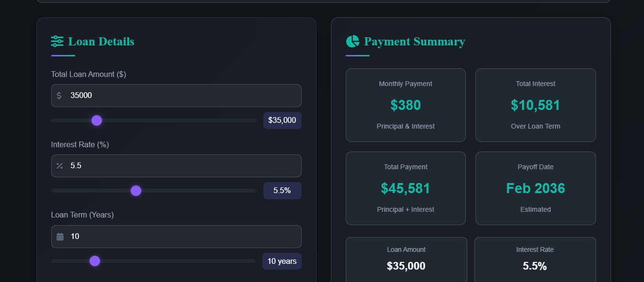This screenshot has width=644, height=282.
Task: Select the Monthly Payment summary card
Action: pos(406,105)
